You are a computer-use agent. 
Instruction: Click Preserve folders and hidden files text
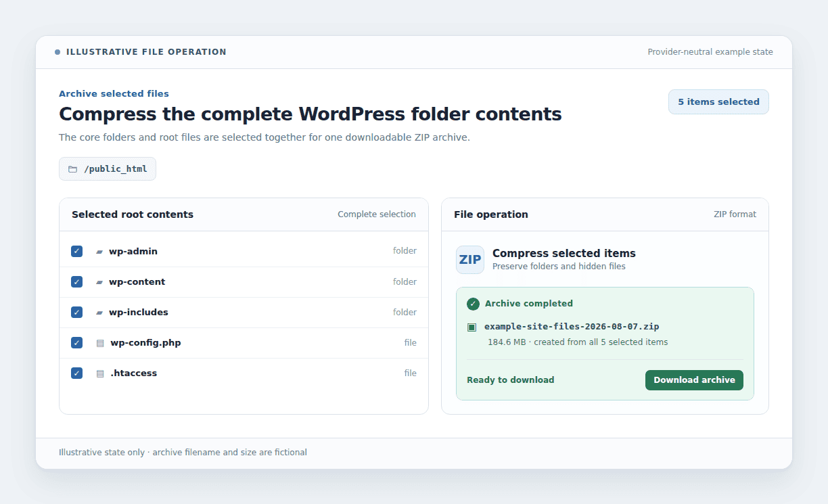pos(559,267)
